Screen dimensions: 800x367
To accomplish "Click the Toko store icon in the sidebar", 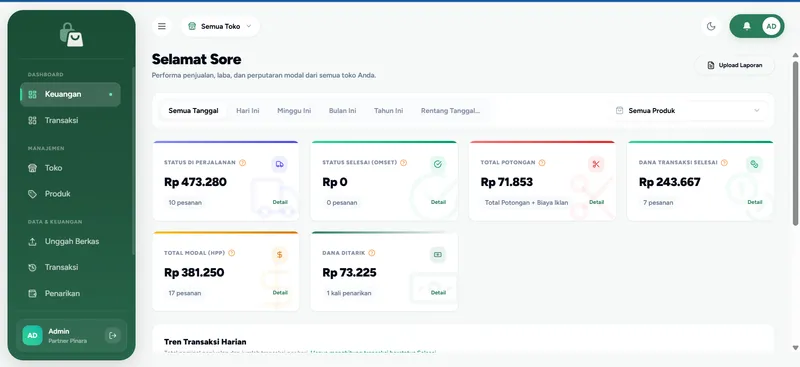I will (x=32, y=168).
